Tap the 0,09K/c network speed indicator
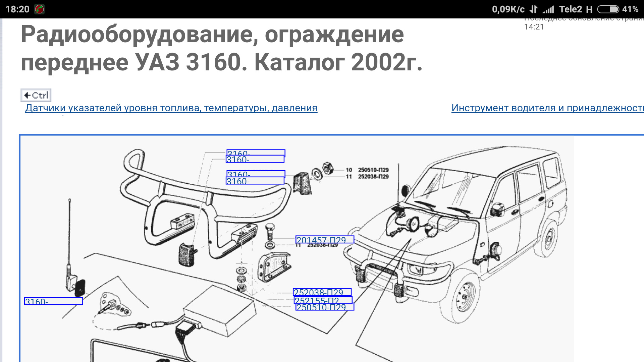The width and height of the screenshot is (644, 362). pyautogui.click(x=508, y=9)
